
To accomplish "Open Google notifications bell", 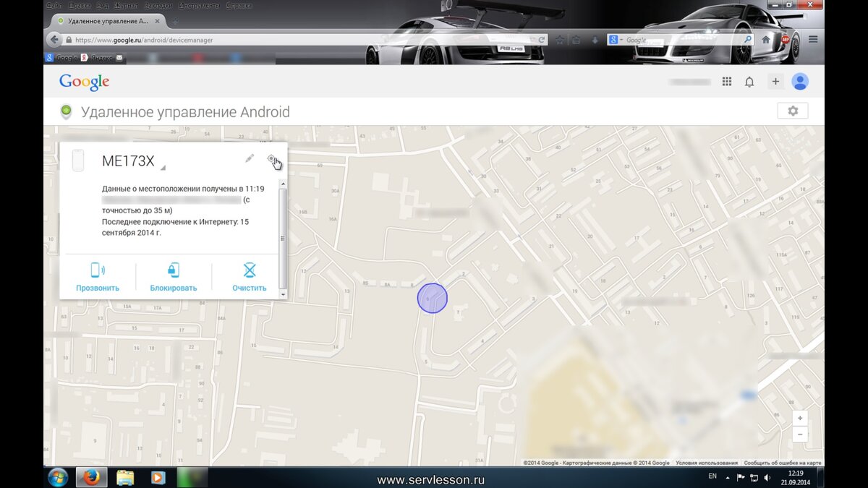I will pyautogui.click(x=749, y=82).
